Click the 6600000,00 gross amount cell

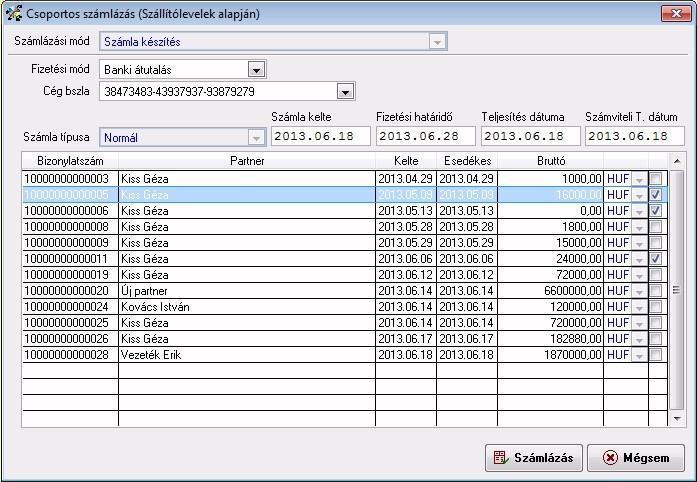pyautogui.click(x=551, y=291)
